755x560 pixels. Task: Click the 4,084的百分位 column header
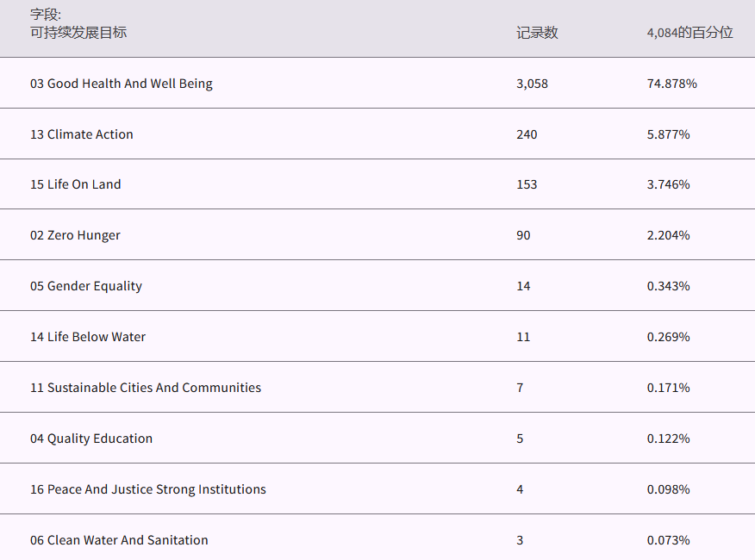(689, 33)
